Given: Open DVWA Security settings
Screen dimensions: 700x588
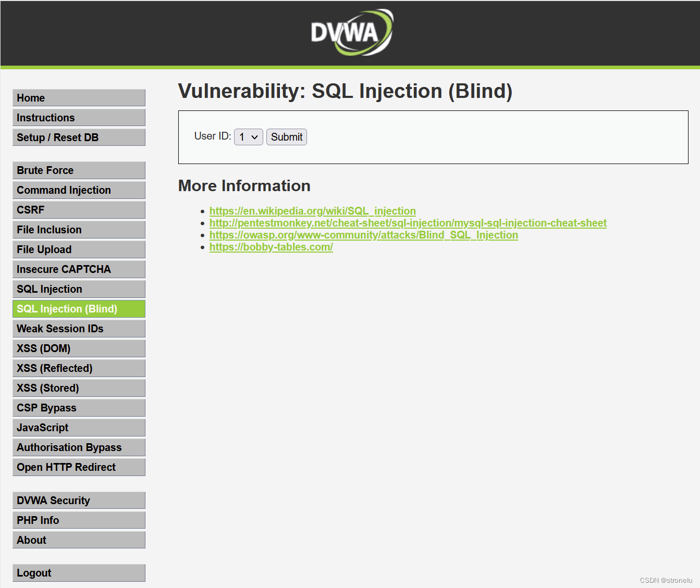Looking at the screenshot, I should 79,501.
